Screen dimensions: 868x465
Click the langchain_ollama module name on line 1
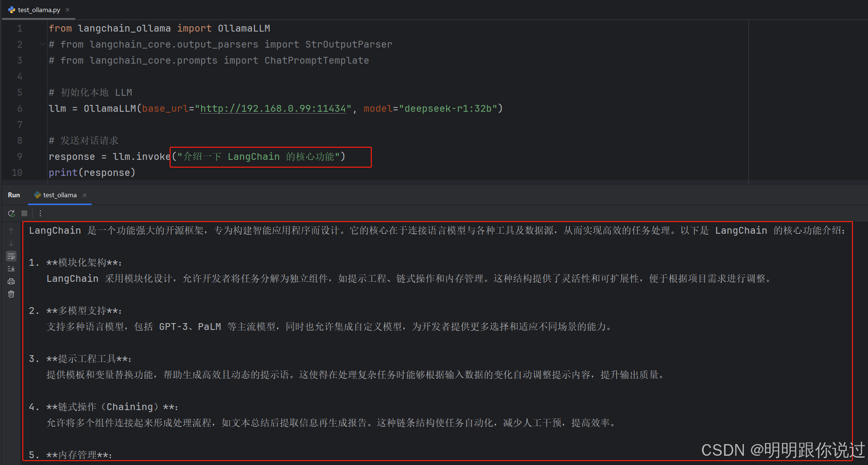[124, 28]
